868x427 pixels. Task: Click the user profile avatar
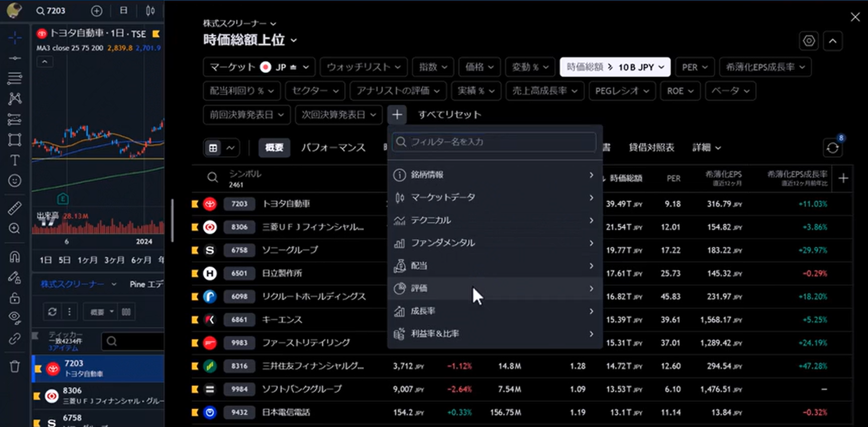tap(14, 10)
